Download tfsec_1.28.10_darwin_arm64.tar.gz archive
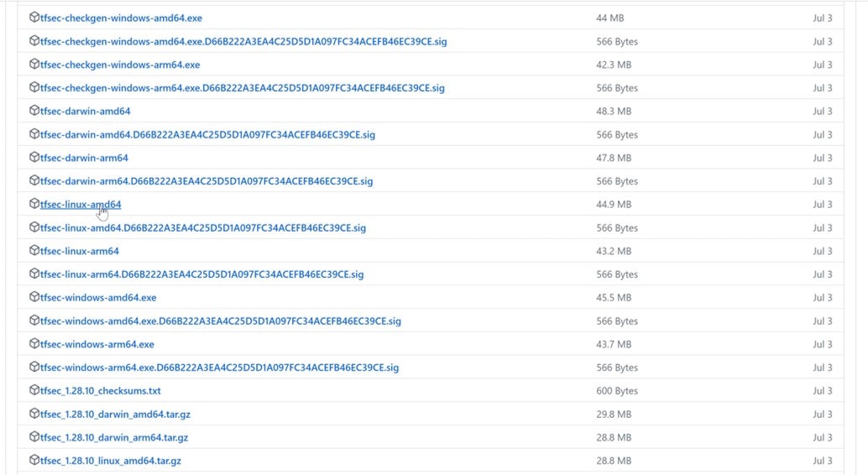The width and height of the screenshot is (868, 475). pos(114,437)
